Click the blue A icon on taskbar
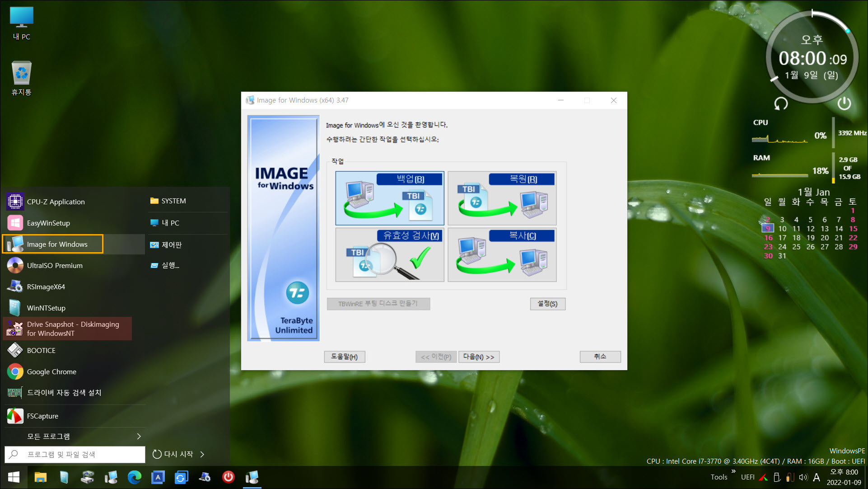The image size is (868, 489). 158,477
